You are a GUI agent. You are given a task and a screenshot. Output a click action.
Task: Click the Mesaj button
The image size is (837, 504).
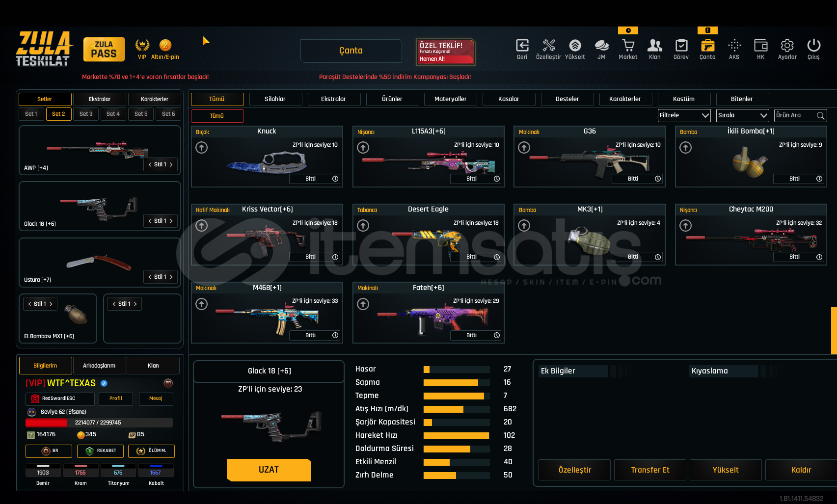coord(156,399)
